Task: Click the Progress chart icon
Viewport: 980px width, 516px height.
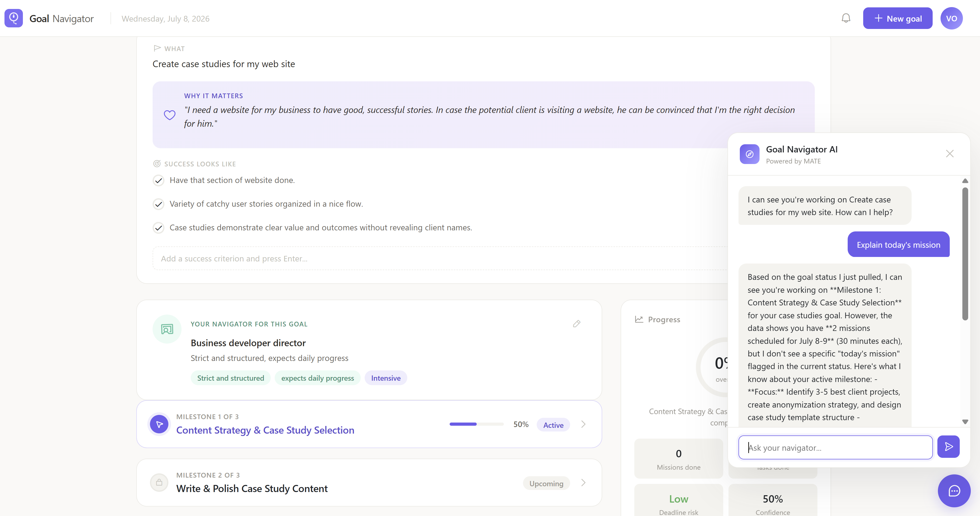Action: [x=639, y=320]
